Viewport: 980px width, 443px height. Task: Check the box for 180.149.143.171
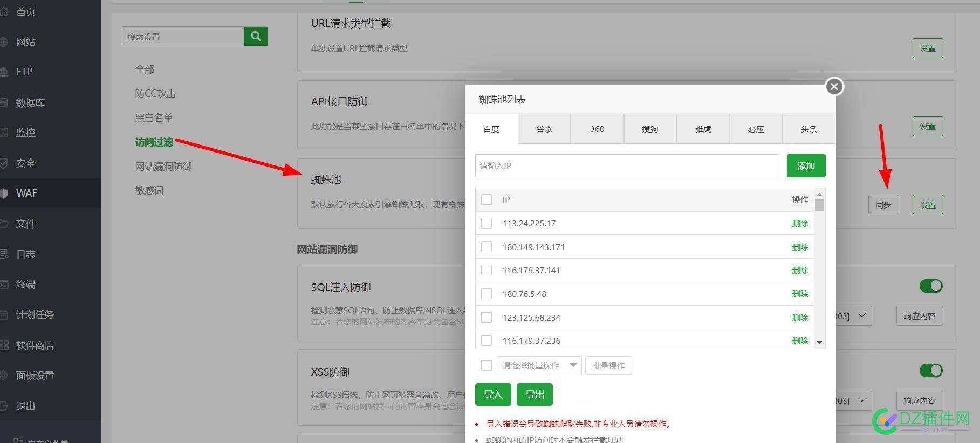(486, 247)
